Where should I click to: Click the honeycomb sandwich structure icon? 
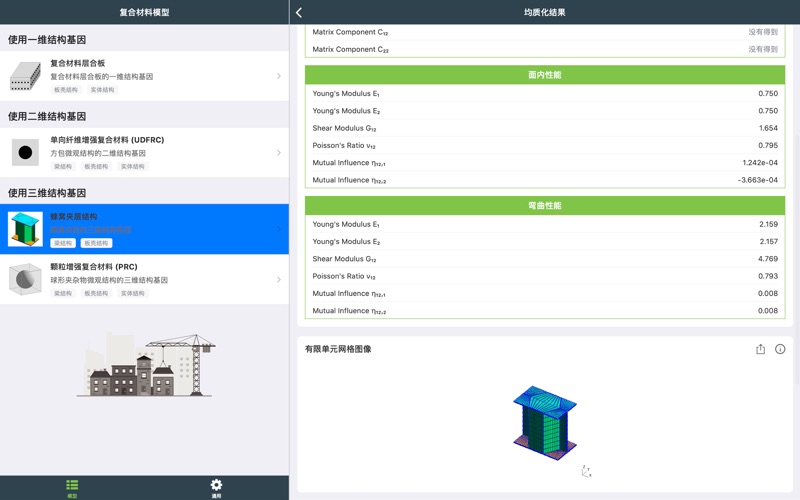pos(26,229)
